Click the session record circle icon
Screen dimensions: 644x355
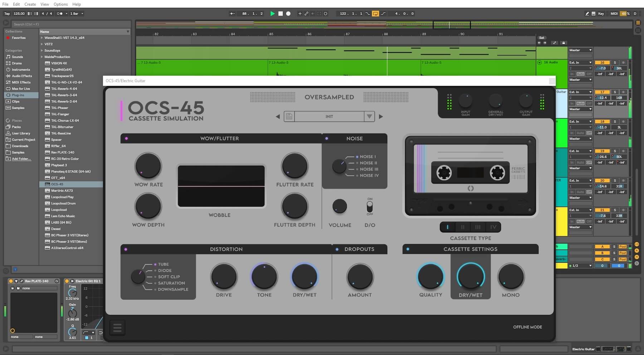(326, 14)
